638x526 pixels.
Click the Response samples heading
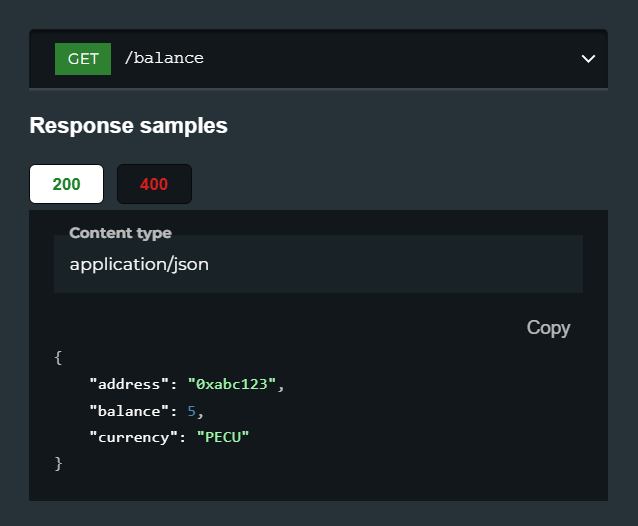pos(129,125)
